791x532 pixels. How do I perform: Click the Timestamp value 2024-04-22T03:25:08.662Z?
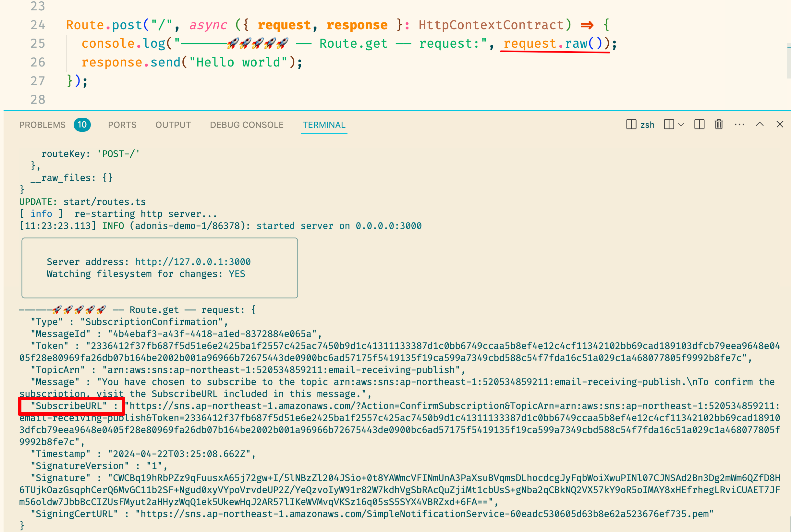(x=179, y=454)
